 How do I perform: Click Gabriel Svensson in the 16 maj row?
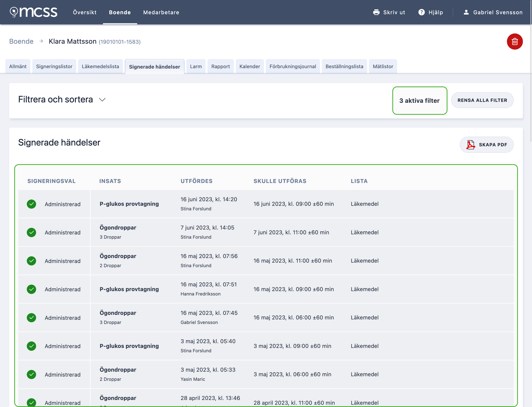point(199,322)
